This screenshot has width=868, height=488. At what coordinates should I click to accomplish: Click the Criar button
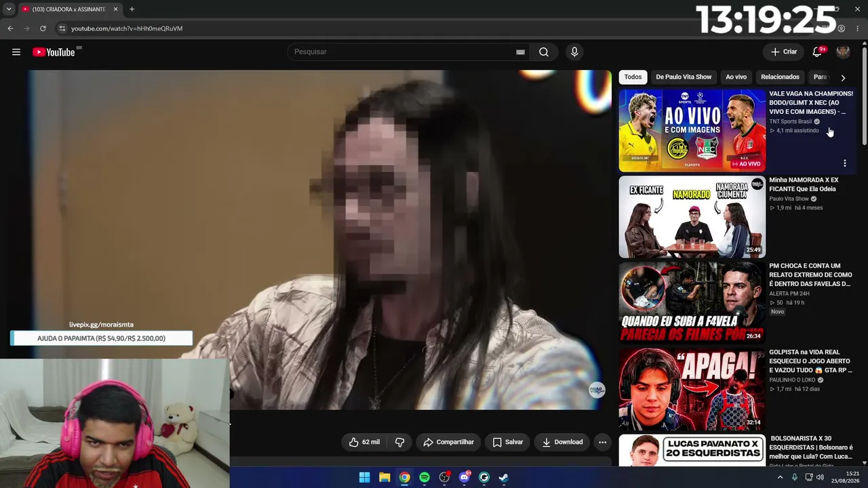784,52
